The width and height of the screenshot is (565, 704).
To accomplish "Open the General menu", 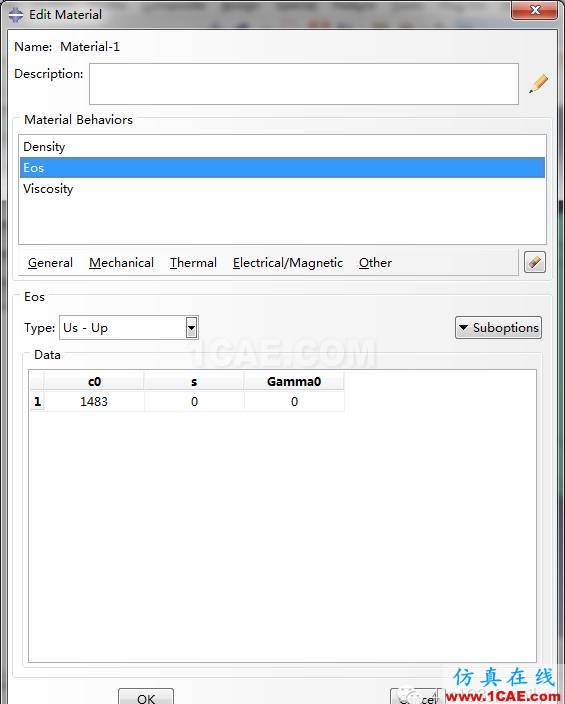I will click(50, 263).
